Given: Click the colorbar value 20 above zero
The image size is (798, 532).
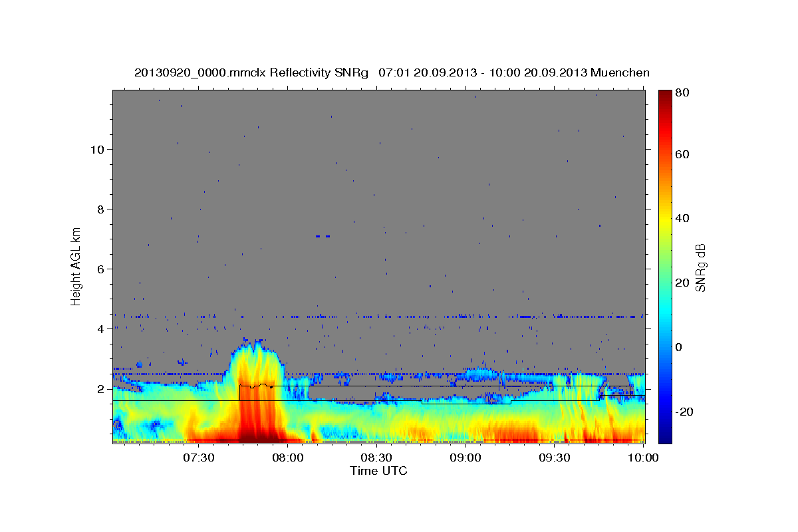Looking at the screenshot, I should [x=682, y=283].
